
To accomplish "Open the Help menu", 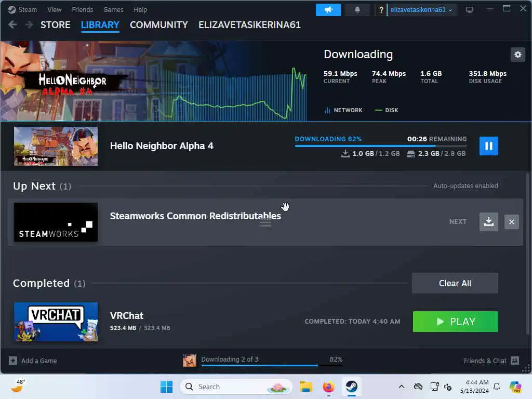I will [x=140, y=9].
